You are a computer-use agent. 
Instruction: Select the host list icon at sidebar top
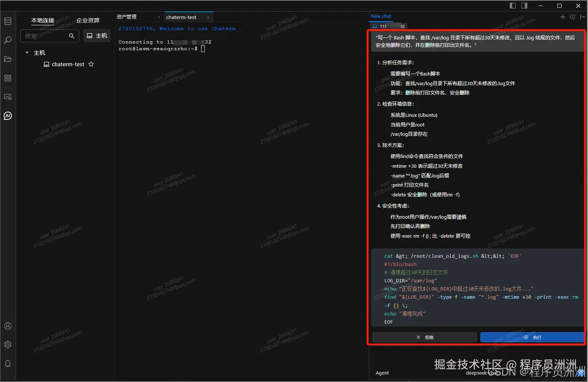click(7, 21)
